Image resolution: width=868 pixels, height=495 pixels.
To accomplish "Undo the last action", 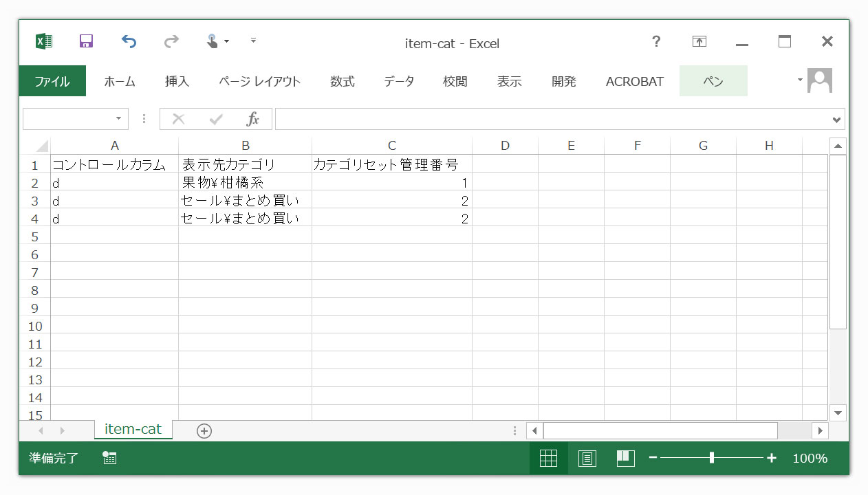I will click(129, 41).
